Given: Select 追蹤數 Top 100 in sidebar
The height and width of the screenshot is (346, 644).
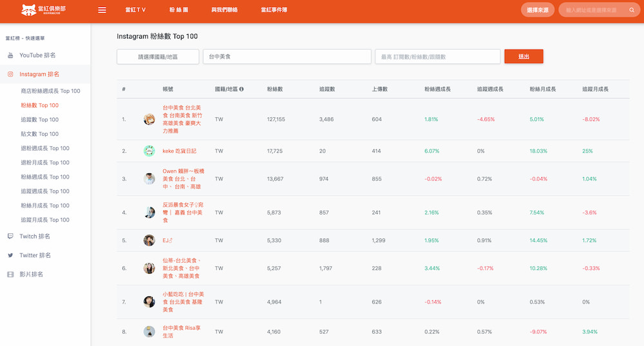Looking at the screenshot, I should click(40, 120).
